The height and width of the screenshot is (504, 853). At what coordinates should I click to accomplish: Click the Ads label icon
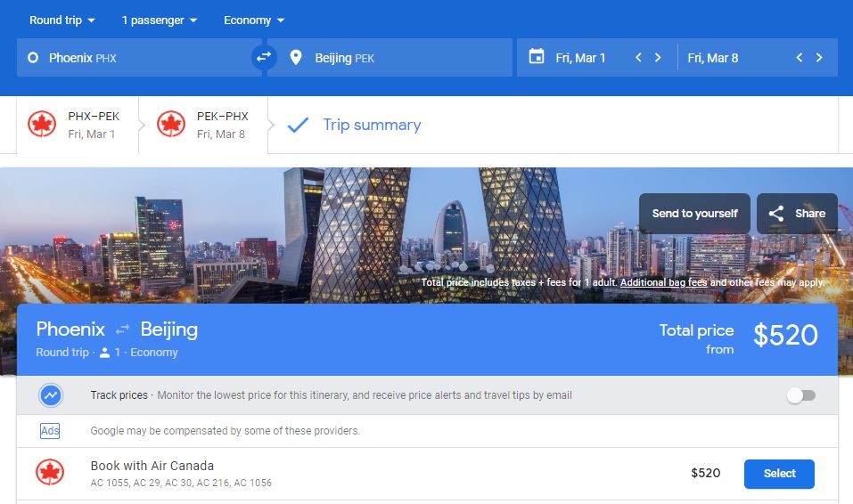coord(50,431)
